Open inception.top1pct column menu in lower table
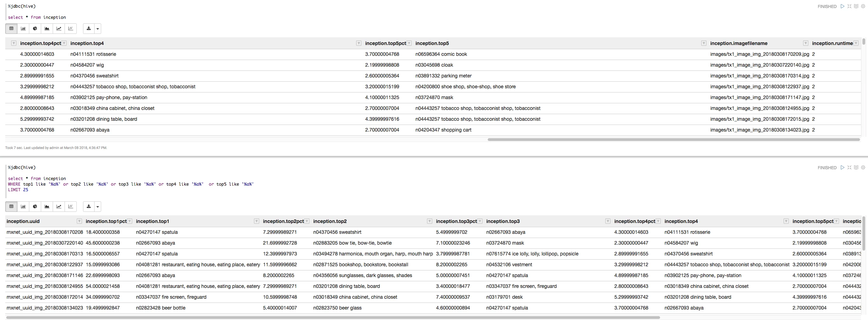This screenshot has width=868, height=320. [x=130, y=221]
